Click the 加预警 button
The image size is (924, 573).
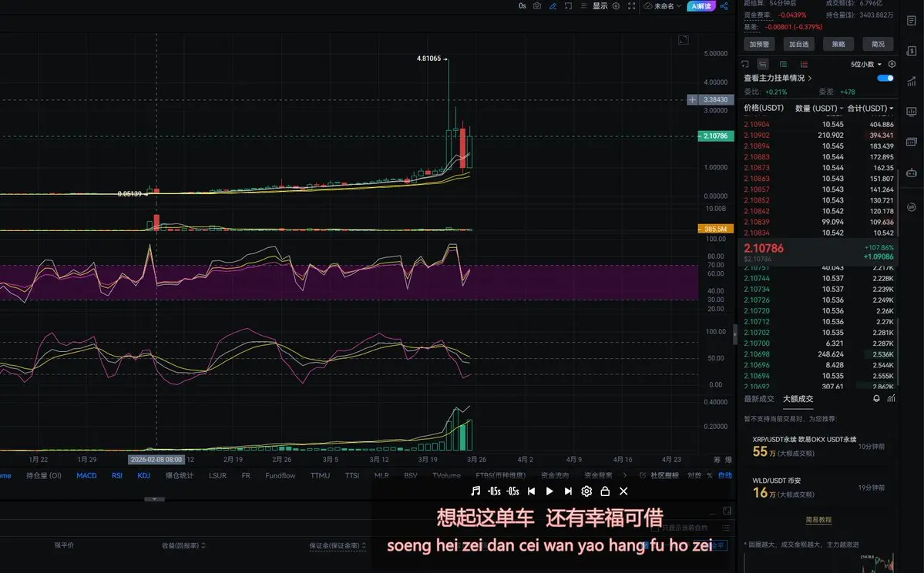click(759, 44)
